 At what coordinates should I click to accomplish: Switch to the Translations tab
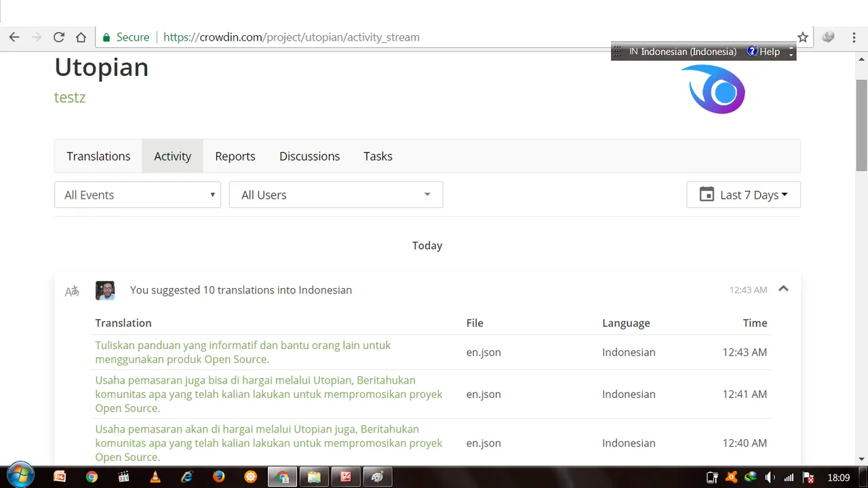98,156
